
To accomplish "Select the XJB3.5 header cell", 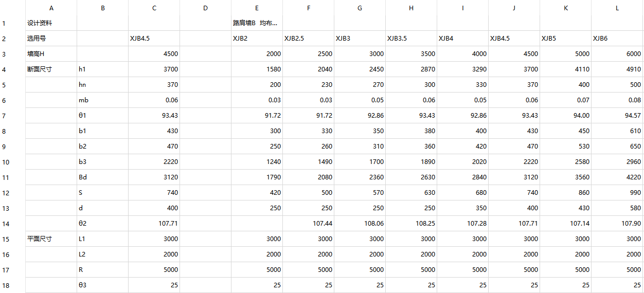I will point(411,39).
